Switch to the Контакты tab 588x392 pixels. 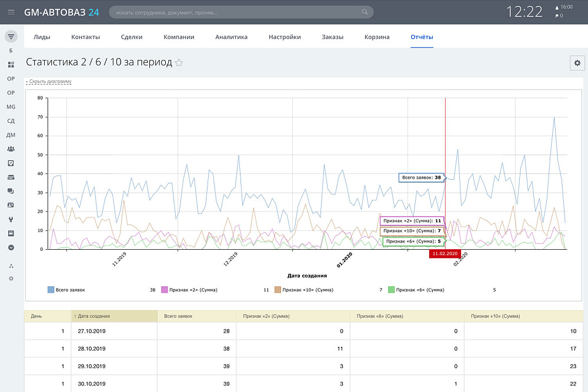pos(85,36)
